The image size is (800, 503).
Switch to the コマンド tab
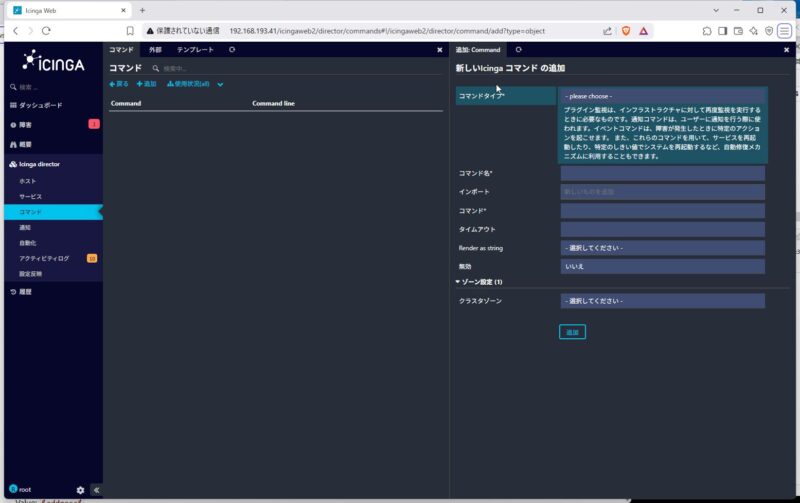pos(121,49)
